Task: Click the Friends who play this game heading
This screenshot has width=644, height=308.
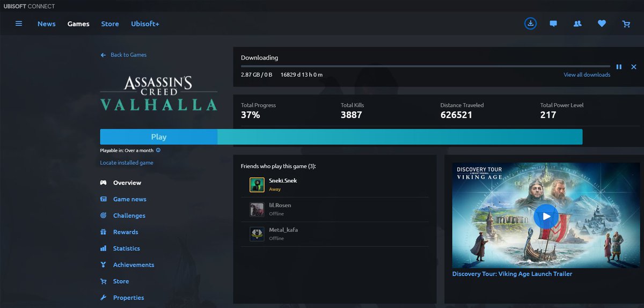Action: click(x=279, y=166)
